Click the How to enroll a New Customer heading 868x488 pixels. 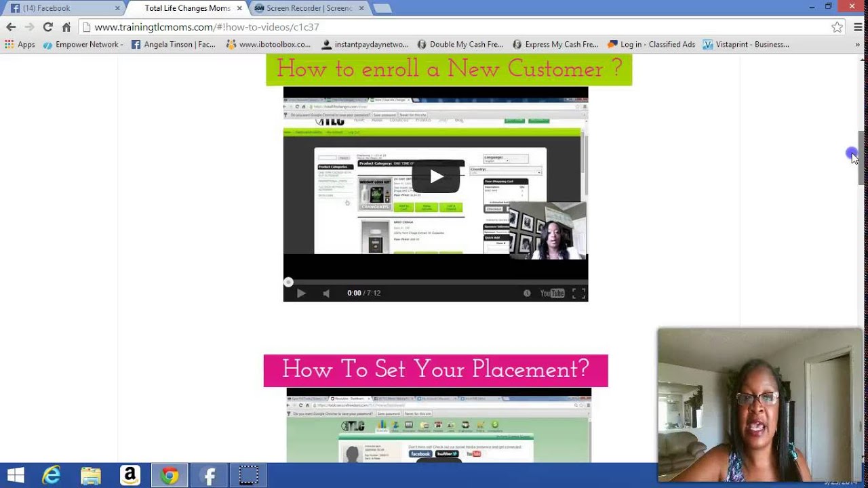click(x=449, y=69)
